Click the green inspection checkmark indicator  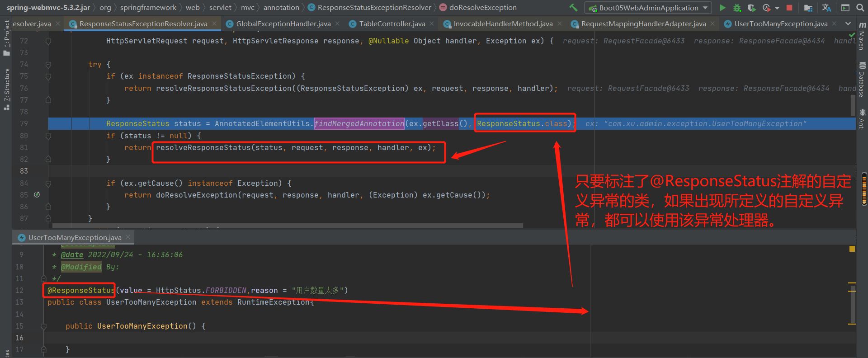tap(852, 35)
